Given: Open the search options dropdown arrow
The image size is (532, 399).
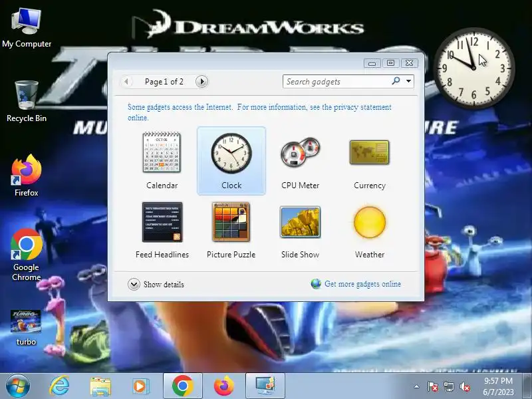Looking at the screenshot, I should point(408,81).
